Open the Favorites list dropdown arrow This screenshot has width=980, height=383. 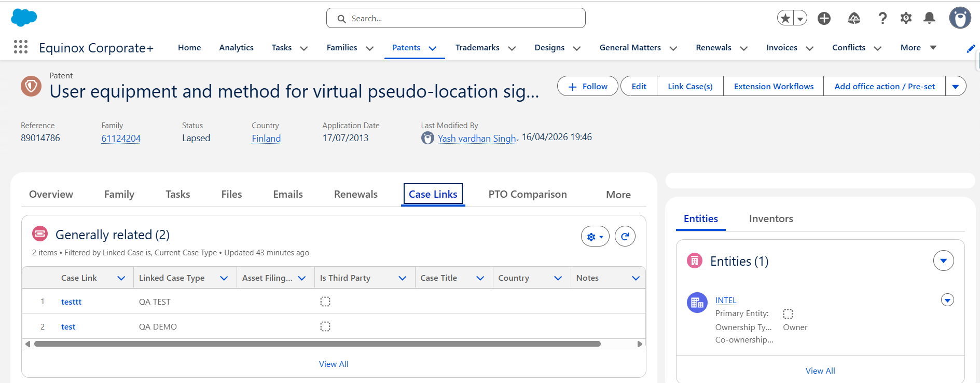[x=800, y=18]
